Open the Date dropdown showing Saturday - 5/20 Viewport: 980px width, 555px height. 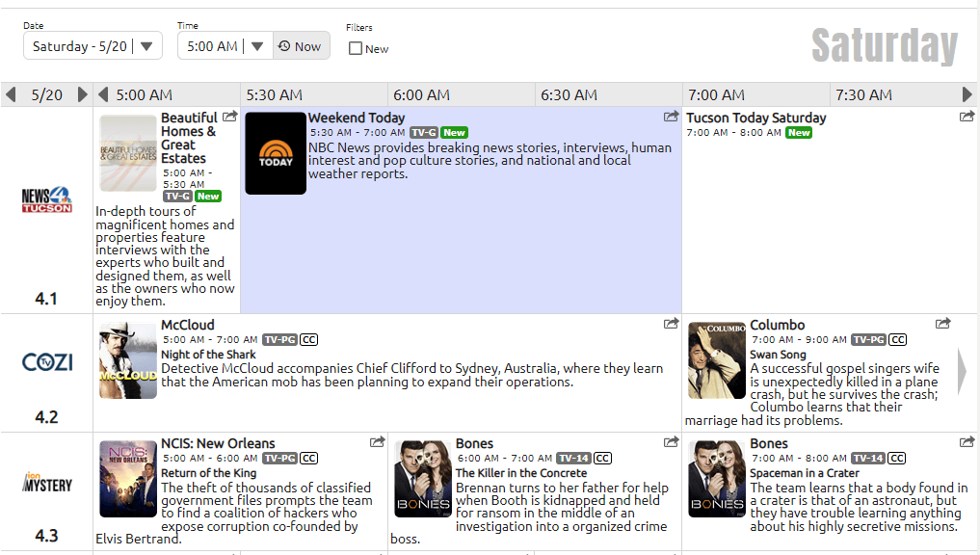click(x=93, y=46)
